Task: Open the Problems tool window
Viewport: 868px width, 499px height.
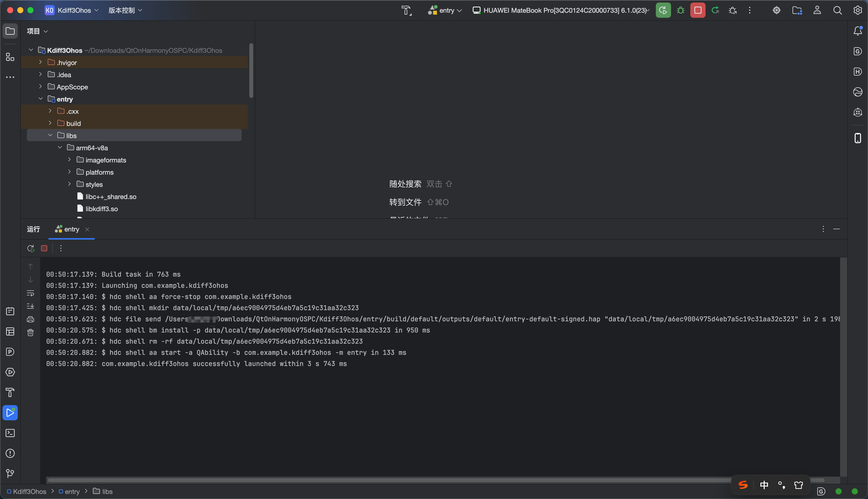Action: pos(10,453)
